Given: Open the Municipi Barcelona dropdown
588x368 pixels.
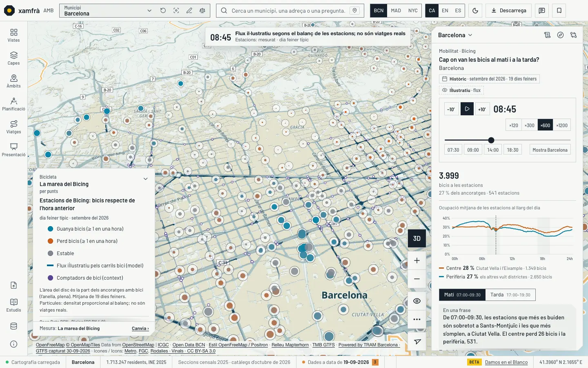Looking at the screenshot, I should point(108,11).
